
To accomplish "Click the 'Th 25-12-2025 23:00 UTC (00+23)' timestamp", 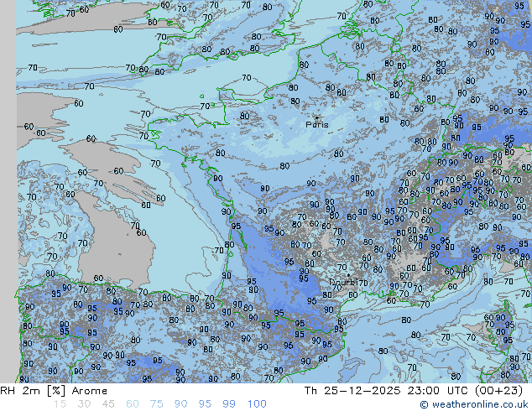I will 414,391.
